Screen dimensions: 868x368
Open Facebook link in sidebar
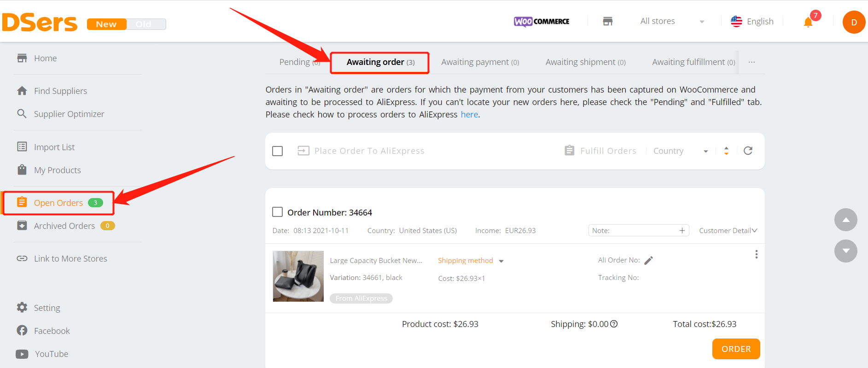point(52,331)
